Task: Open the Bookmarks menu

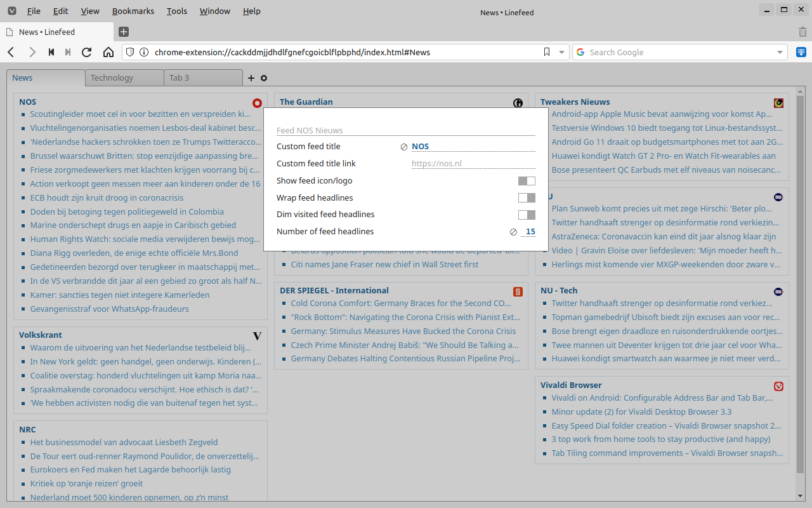Action: (133, 11)
